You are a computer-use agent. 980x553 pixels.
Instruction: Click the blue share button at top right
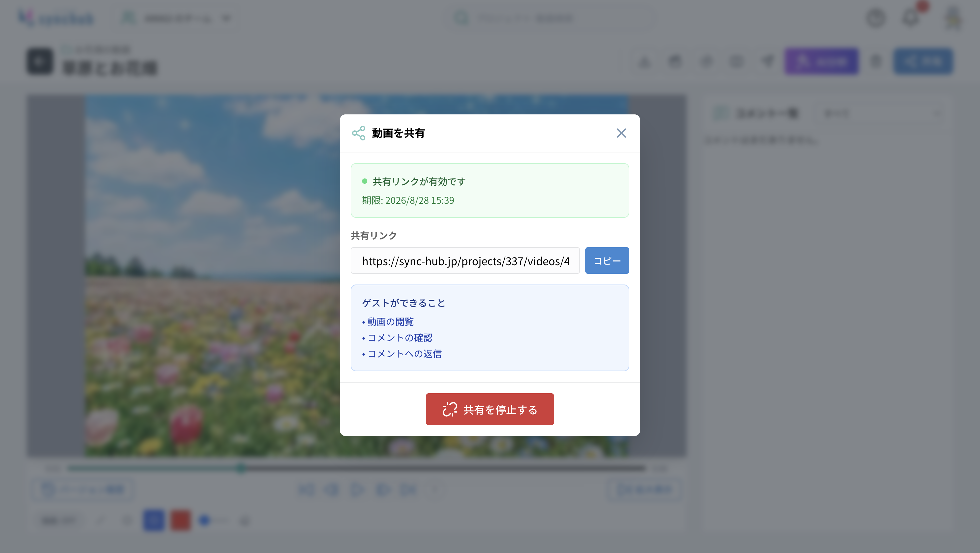(x=923, y=61)
